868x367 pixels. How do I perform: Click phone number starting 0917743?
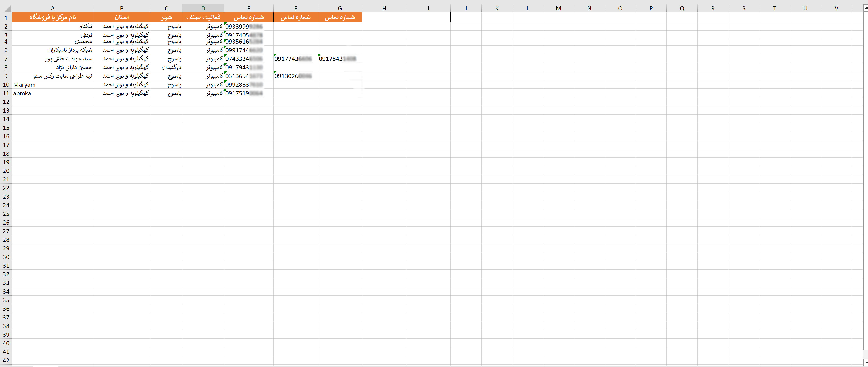(295, 59)
